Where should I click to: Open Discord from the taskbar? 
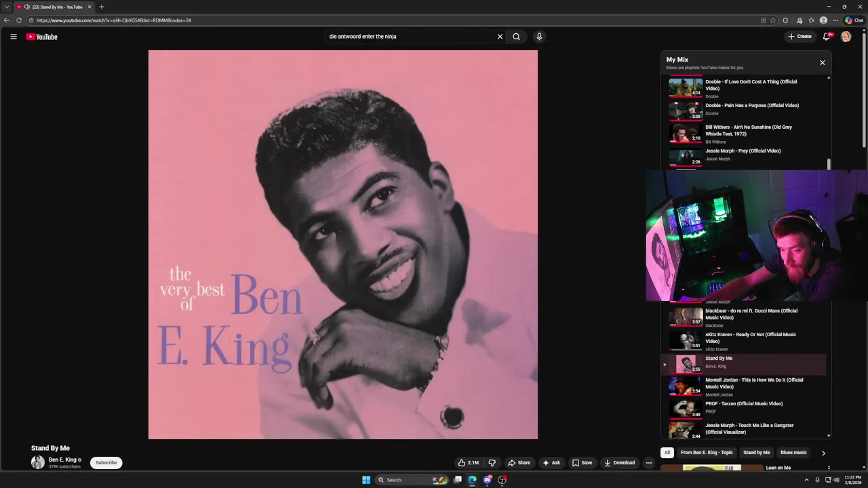click(x=488, y=480)
